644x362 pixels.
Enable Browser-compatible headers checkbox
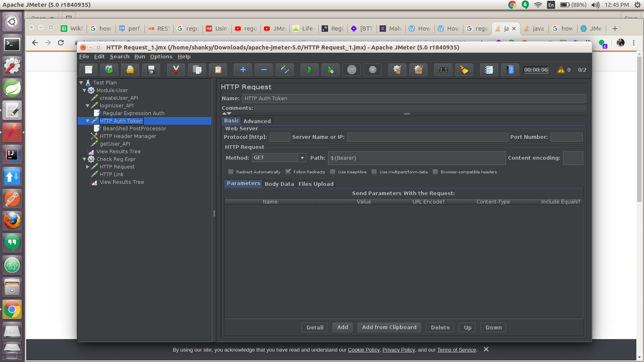(x=436, y=172)
